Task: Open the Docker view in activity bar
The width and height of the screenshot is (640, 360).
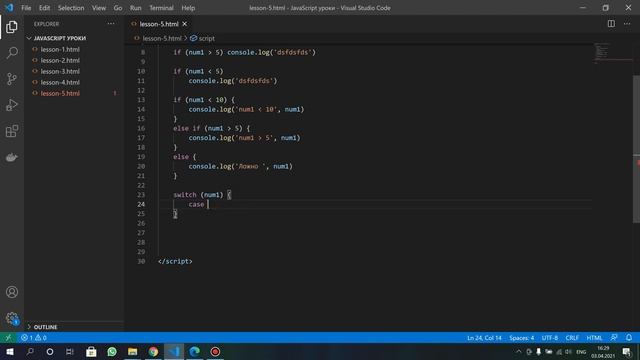Action: 12,157
